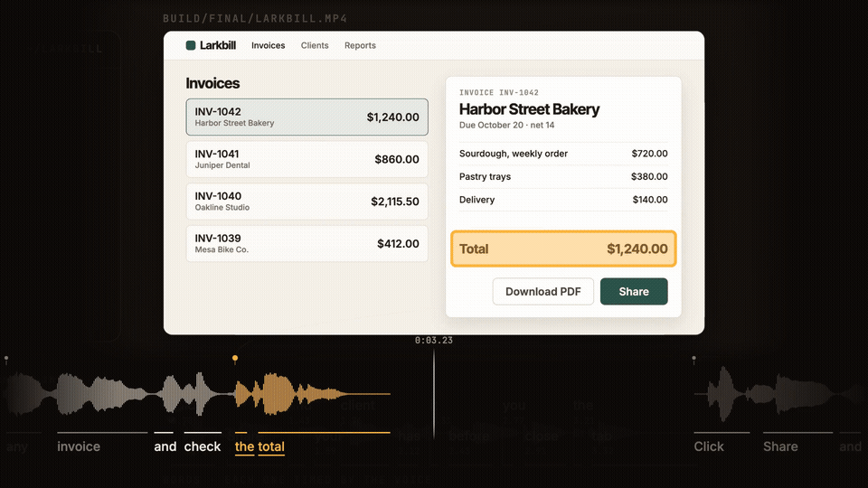Click the highlighted transcript word "the"
Image resolution: width=868 pixels, height=488 pixels.
[x=245, y=446]
